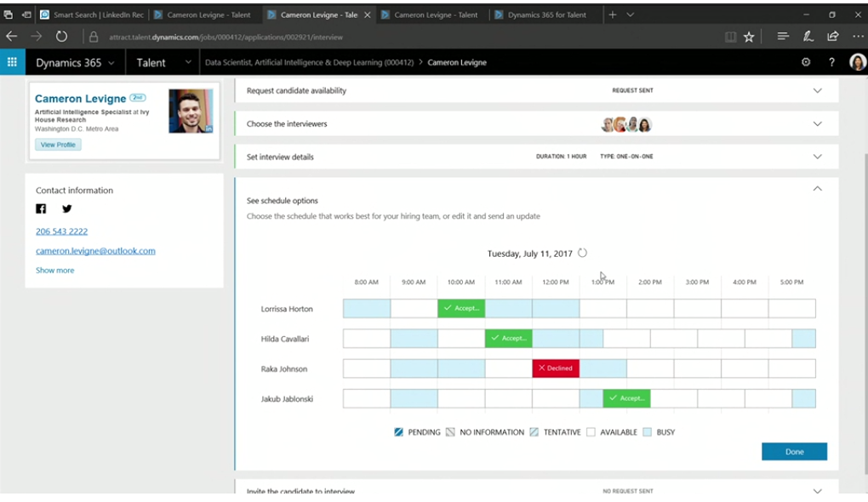Click the refresh icon beside the date

click(582, 253)
